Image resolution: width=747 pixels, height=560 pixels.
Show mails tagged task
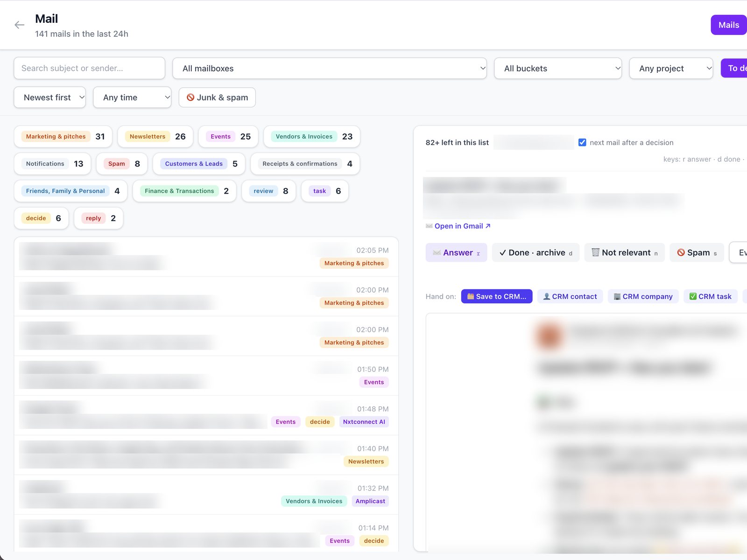coord(325,191)
